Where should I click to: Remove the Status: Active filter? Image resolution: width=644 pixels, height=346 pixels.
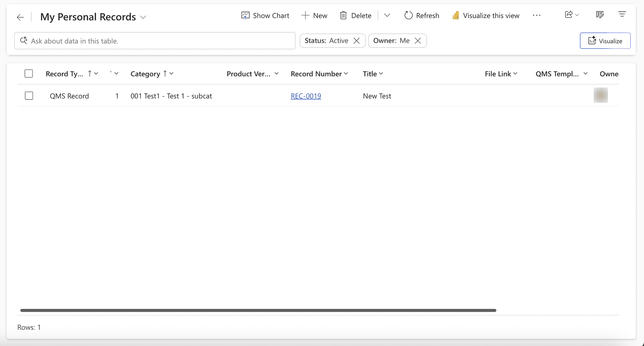357,41
